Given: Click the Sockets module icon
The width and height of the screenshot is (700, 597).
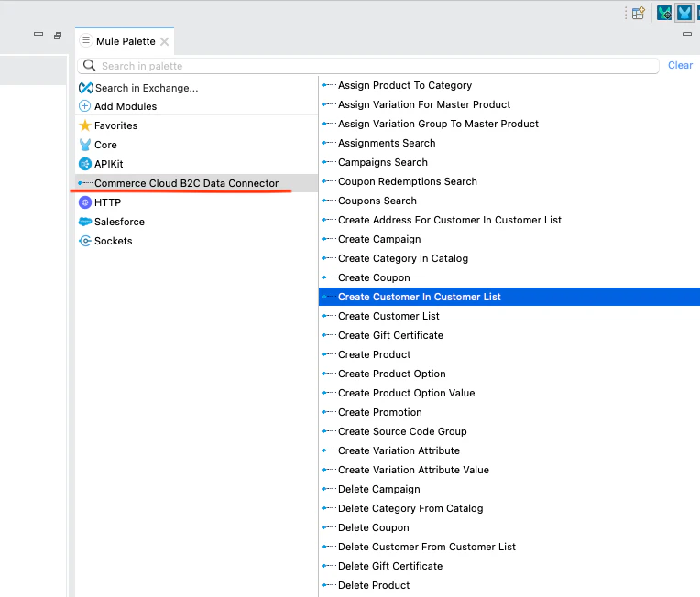Looking at the screenshot, I should (x=85, y=241).
